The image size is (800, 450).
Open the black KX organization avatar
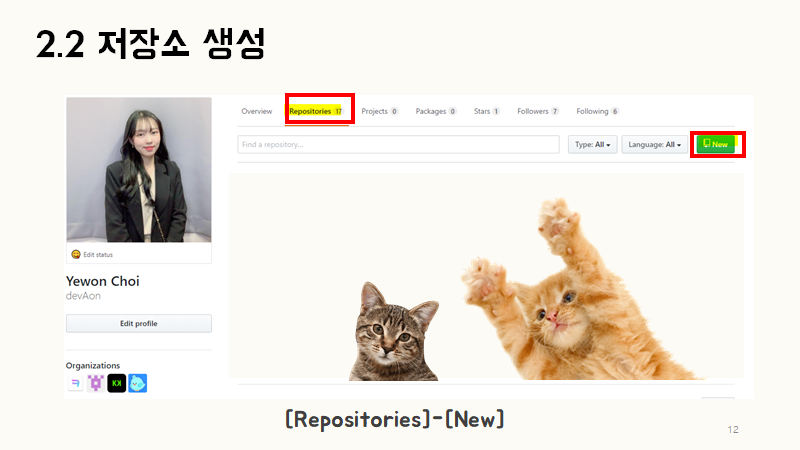[x=116, y=383]
